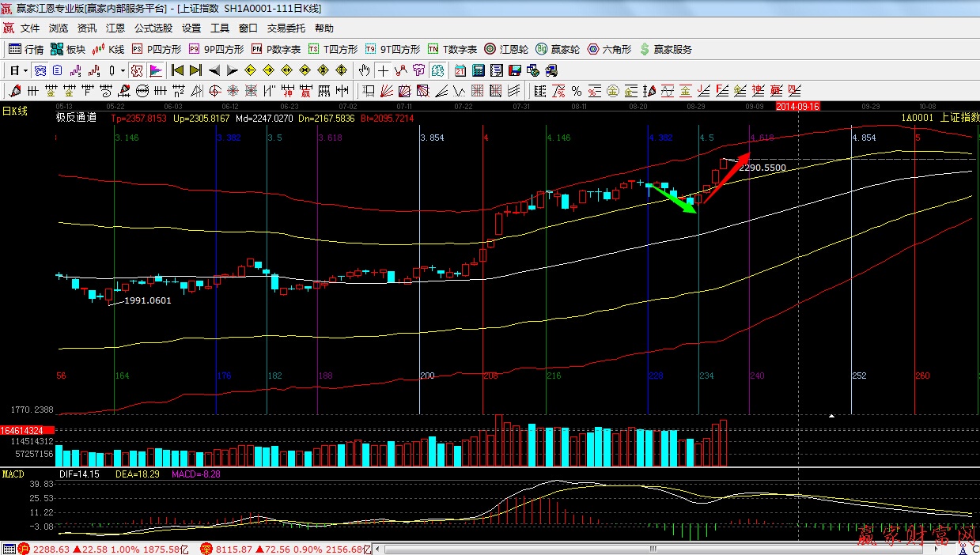Select the hand pan tool
The image size is (980, 555).
tap(364, 70)
